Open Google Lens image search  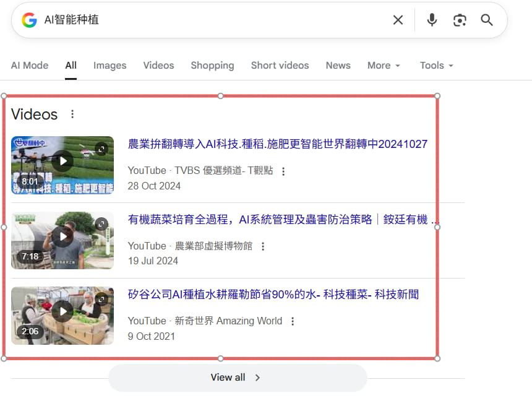coord(460,20)
